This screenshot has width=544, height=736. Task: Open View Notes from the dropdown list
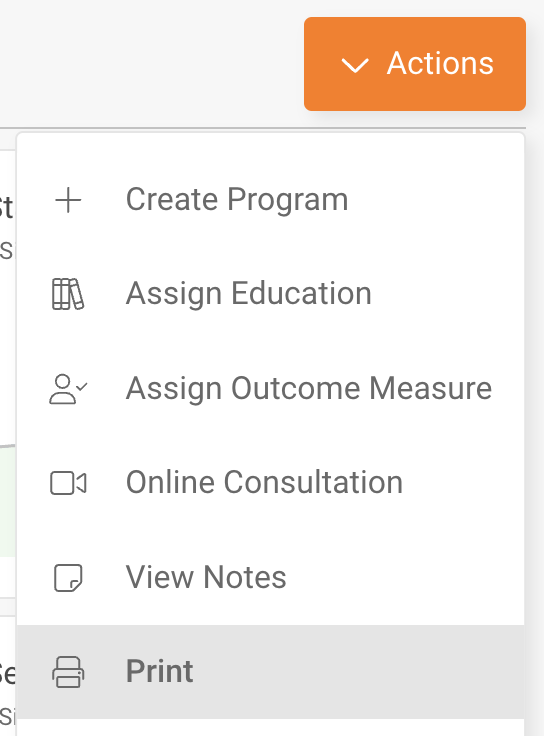tap(270, 577)
